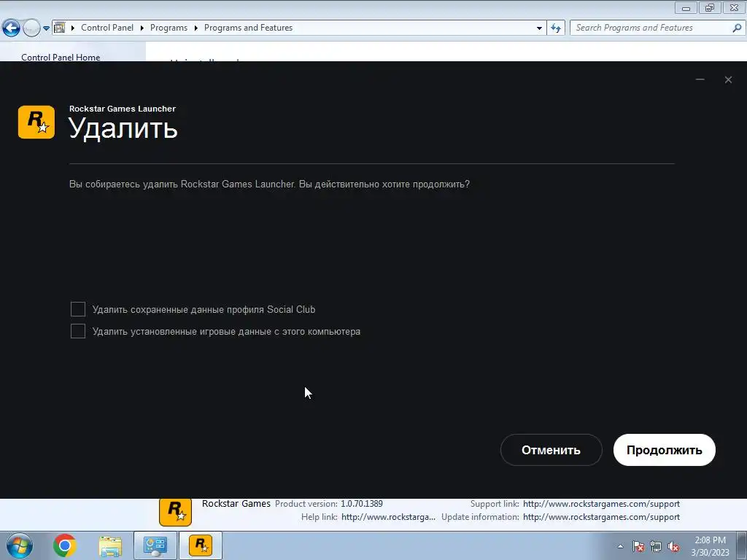The height and width of the screenshot is (560, 747).
Task: Check the installed game data removal checkbox
Action: 77,331
